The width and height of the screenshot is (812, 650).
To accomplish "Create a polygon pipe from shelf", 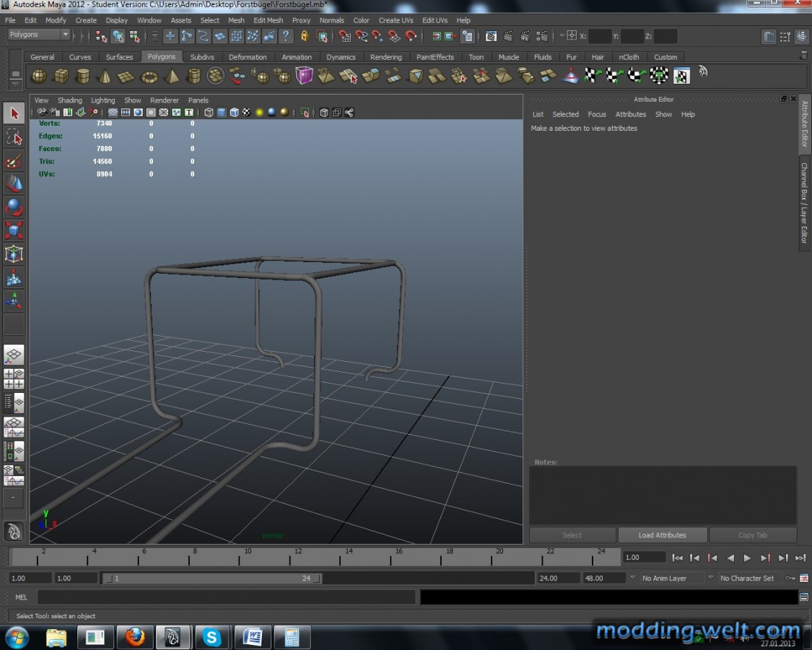I will [193, 77].
